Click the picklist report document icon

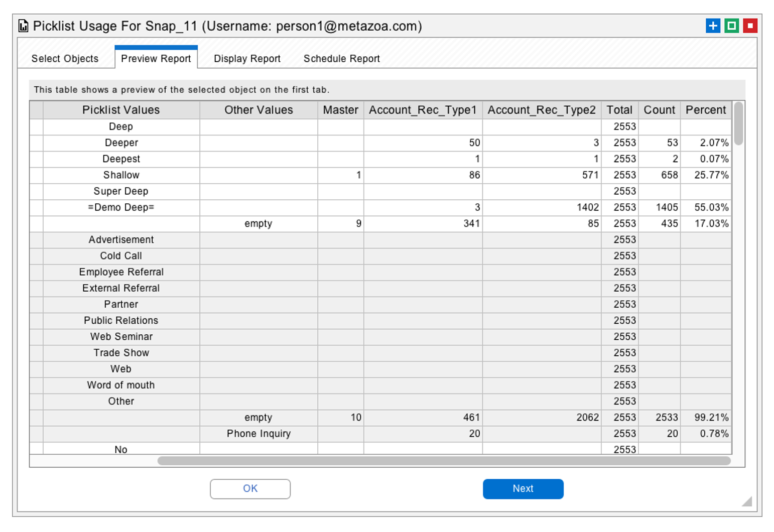[x=22, y=26]
